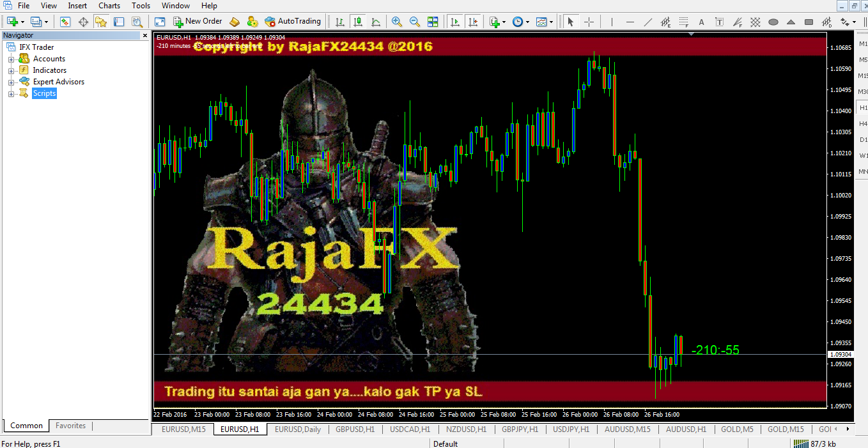The image size is (868, 448).
Task: Expand the Expert Advisors tree node
Action: pyautogui.click(x=11, y=82)
